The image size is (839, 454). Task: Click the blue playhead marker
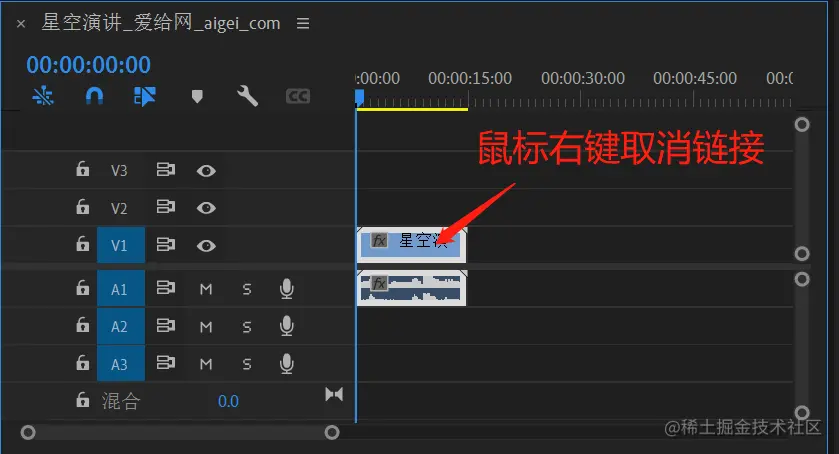pos(360,97)
